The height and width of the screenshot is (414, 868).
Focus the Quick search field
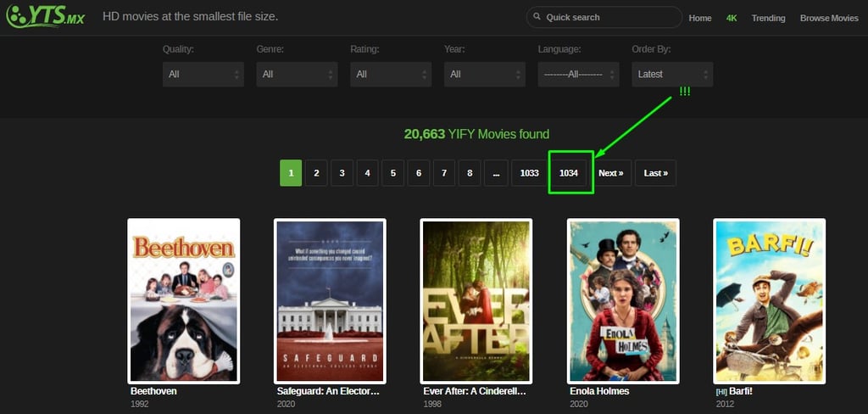coord(604,17)
